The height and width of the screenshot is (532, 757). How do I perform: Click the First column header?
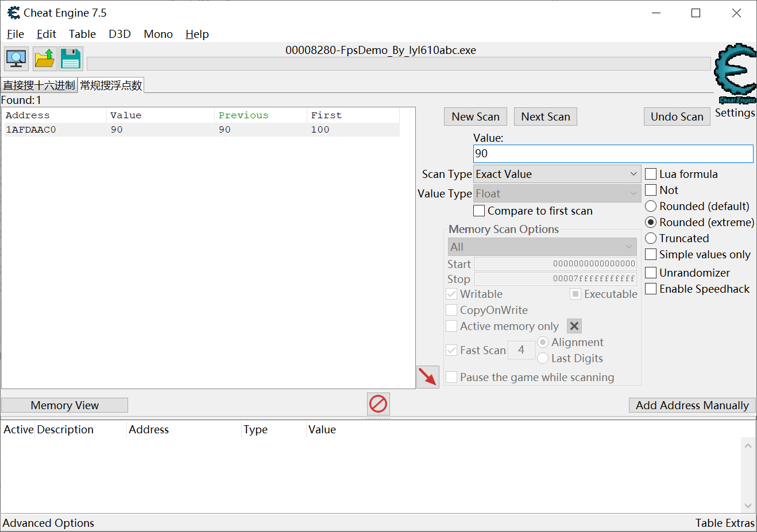pyautogui.click(x=353, y=115)
